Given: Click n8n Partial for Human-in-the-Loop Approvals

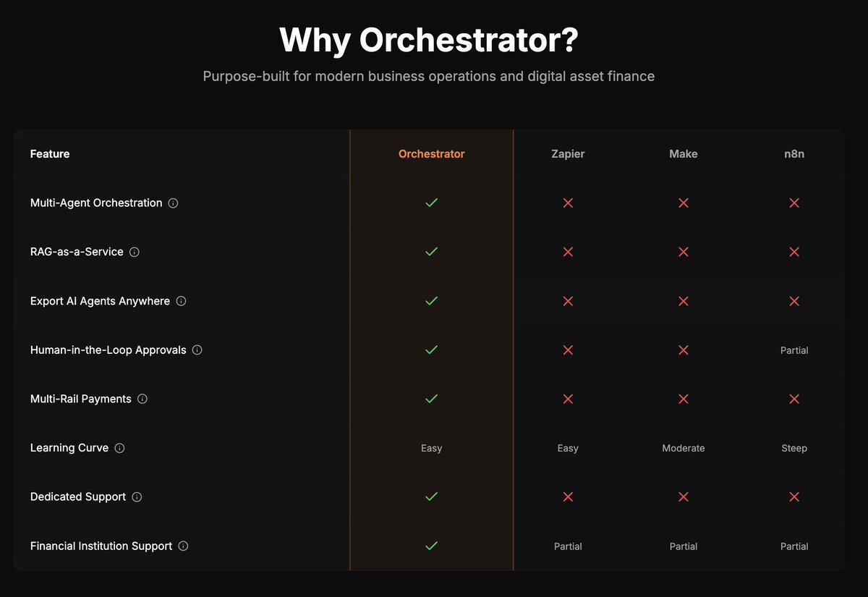Looking at the screenshot, I should pyautogui.click(x=794, y=350).
